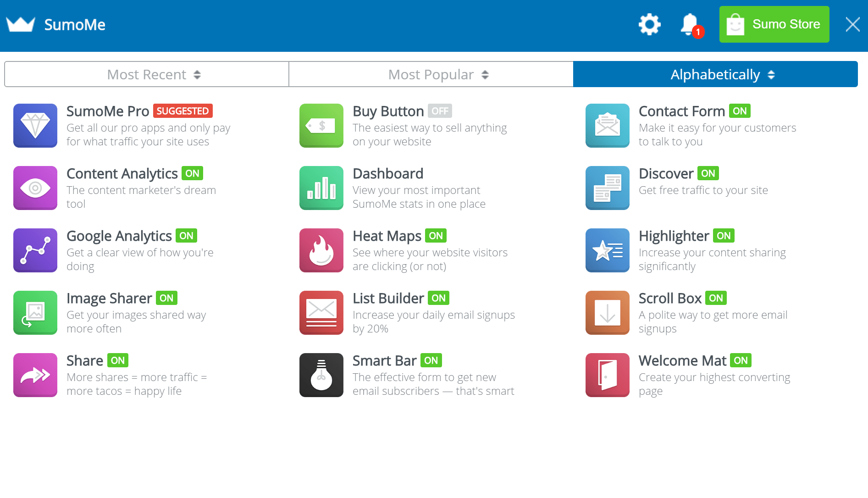Toggle the Heat Maps ON badge
This screenshot has width=868, height=498.
[x=436, y=236]
